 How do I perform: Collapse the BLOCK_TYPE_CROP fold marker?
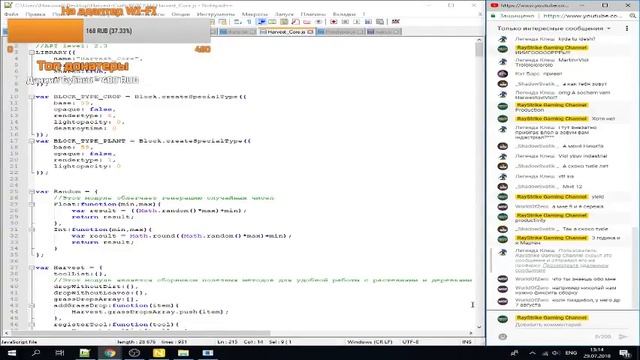tap(31, 97)
